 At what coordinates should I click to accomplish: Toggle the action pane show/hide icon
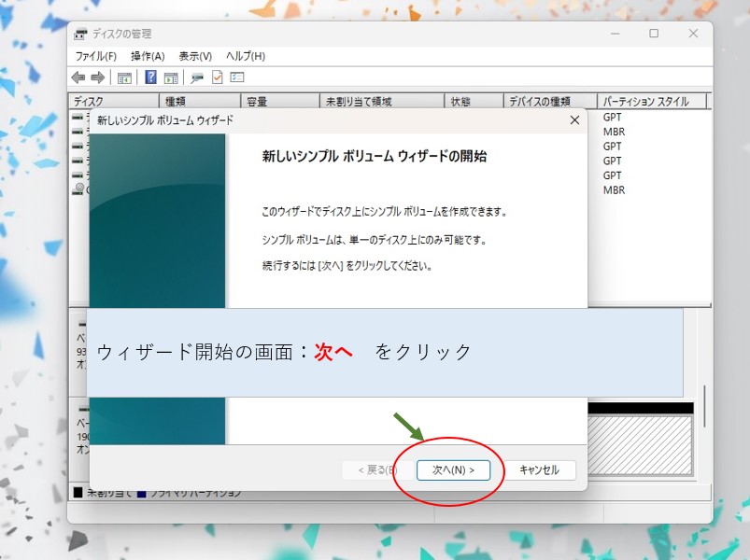171,77
